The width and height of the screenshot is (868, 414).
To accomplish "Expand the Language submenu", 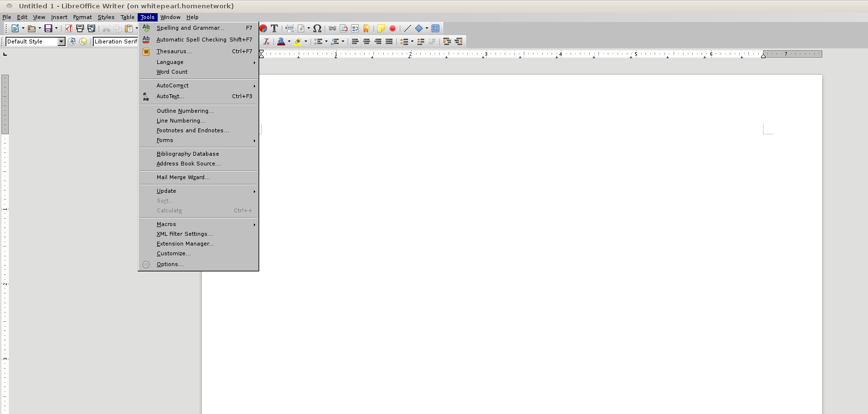I will pos(199,62).
